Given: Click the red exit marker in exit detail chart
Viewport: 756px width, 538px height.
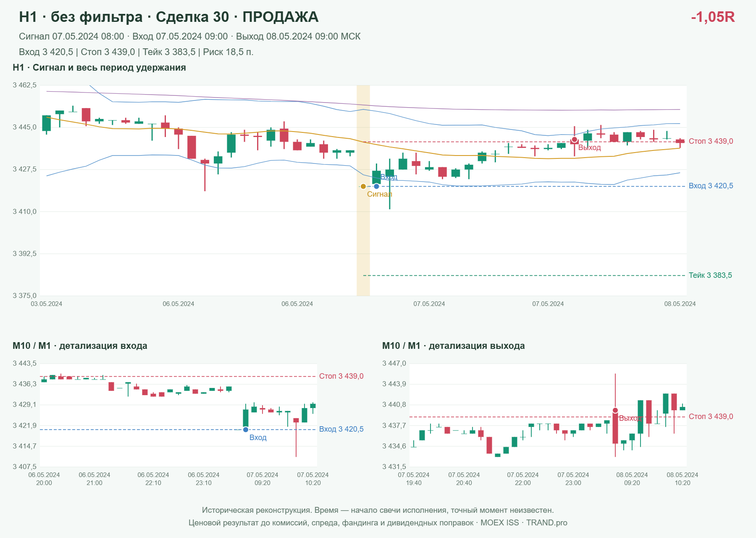Looking at the screenshot, I should point(615,410).
